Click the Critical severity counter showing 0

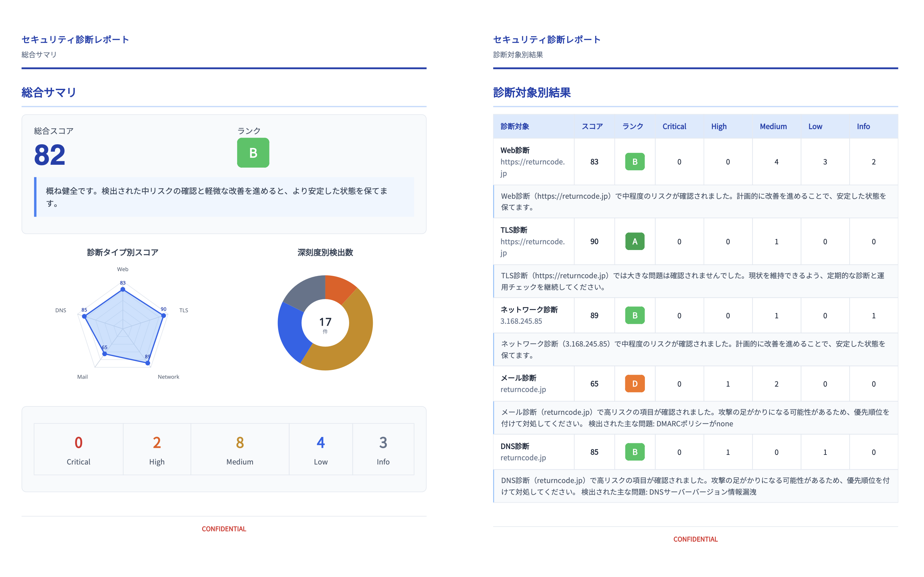(x=78, y=449)
